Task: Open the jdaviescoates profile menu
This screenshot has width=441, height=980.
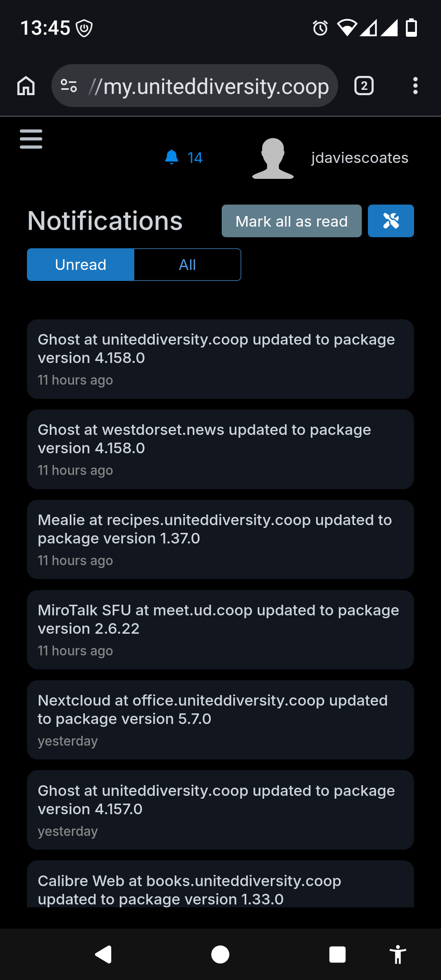Action: click(x=359, y=158)
